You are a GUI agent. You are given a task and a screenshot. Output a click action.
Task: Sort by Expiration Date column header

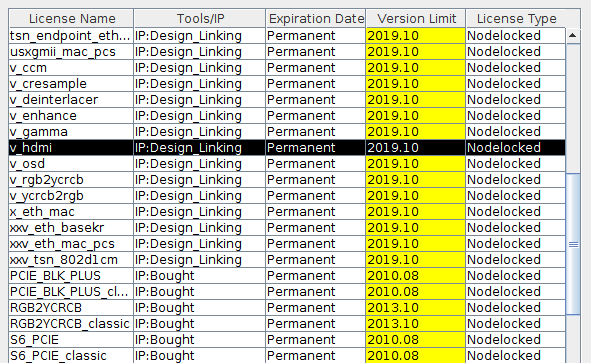tap(315, 18)
